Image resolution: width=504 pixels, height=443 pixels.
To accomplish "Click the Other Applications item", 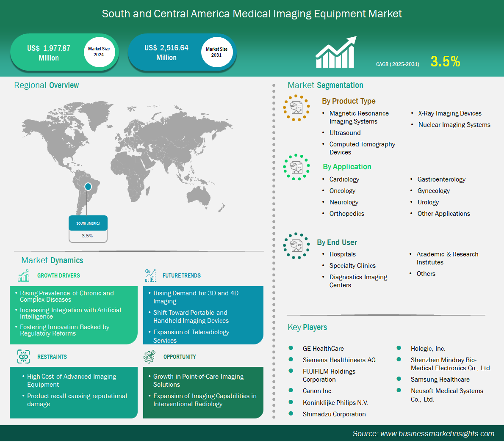I will tap(443, 214).
